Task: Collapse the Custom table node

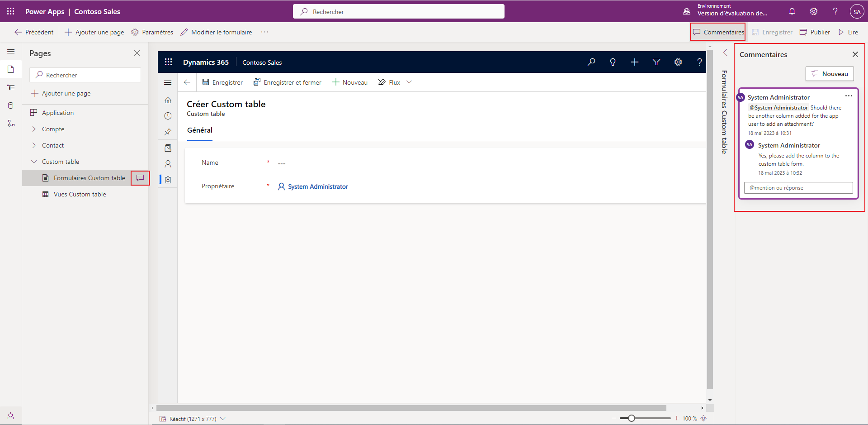Action: coord(34,162)
